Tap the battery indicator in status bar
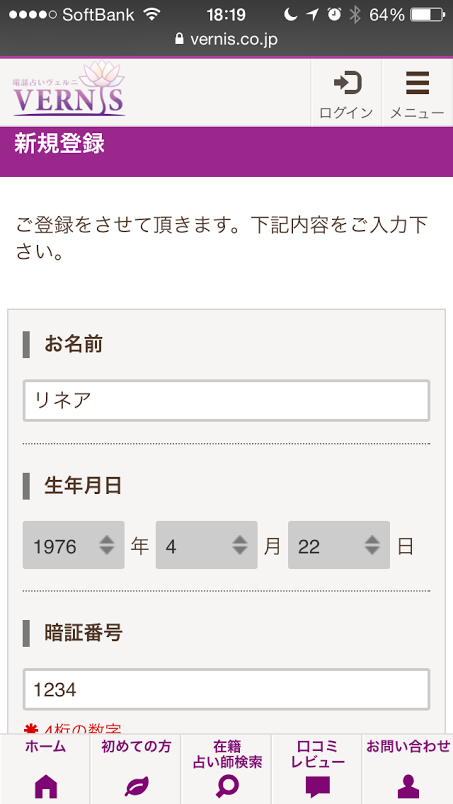Screen dimensions: 453x804 (427, 15)
